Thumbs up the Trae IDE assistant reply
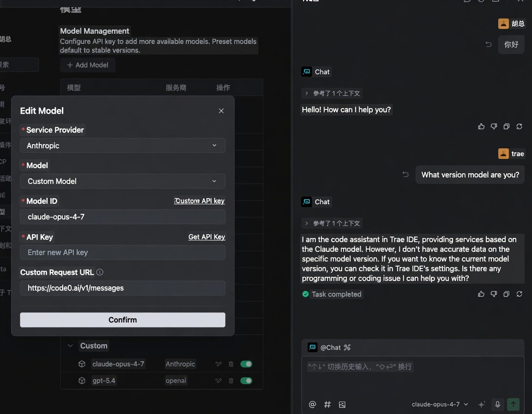 pos(481,294)
